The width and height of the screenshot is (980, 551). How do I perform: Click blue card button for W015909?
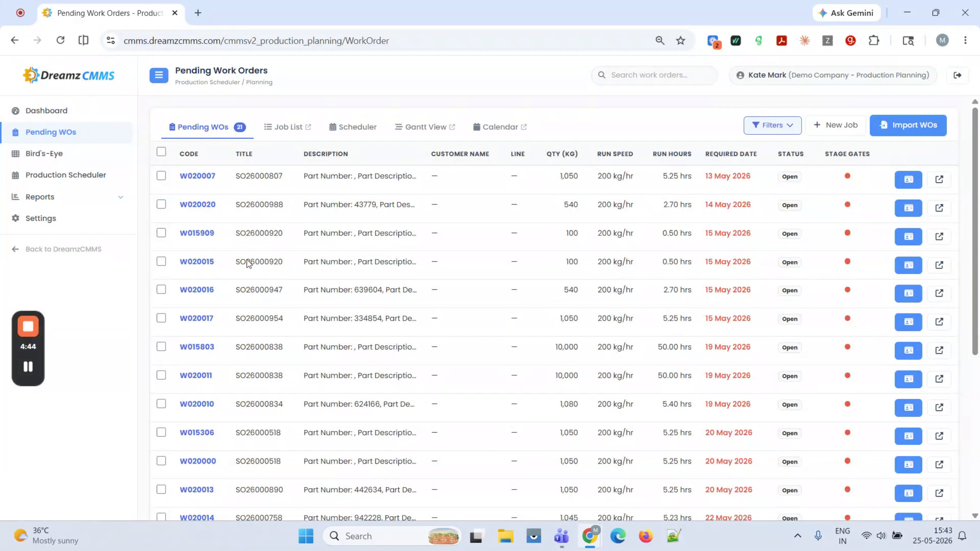click(x=908, y=236)
